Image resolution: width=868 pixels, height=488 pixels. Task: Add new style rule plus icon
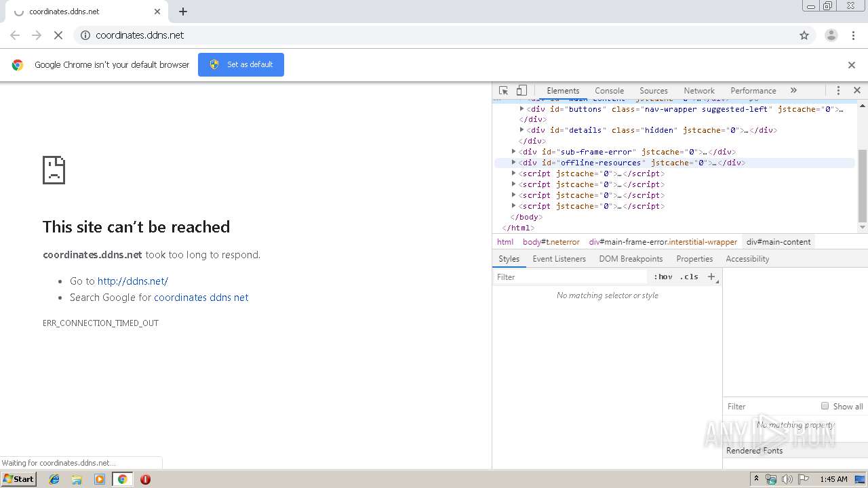711,277
